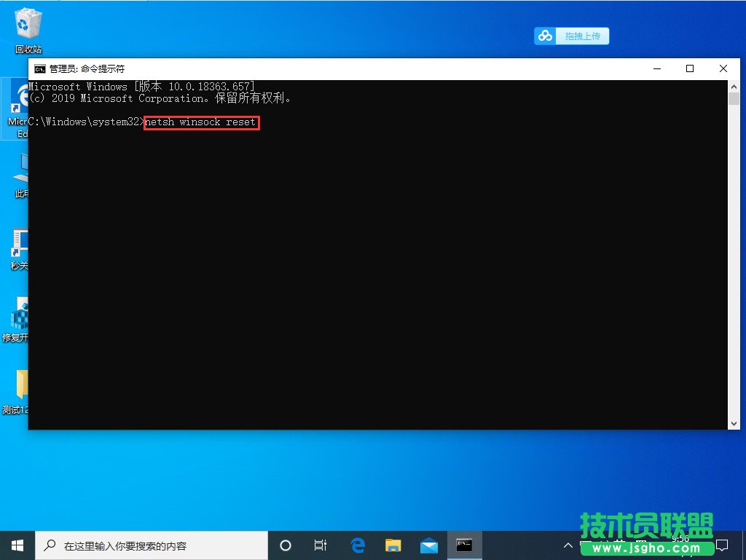
Task: Launch the 修复开 repair shortcut on desktop
Action: coord(18,318)
